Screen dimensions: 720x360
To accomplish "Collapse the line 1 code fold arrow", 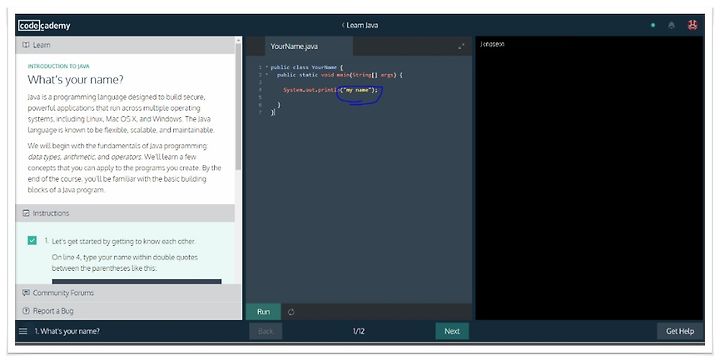I will point(267,67).
